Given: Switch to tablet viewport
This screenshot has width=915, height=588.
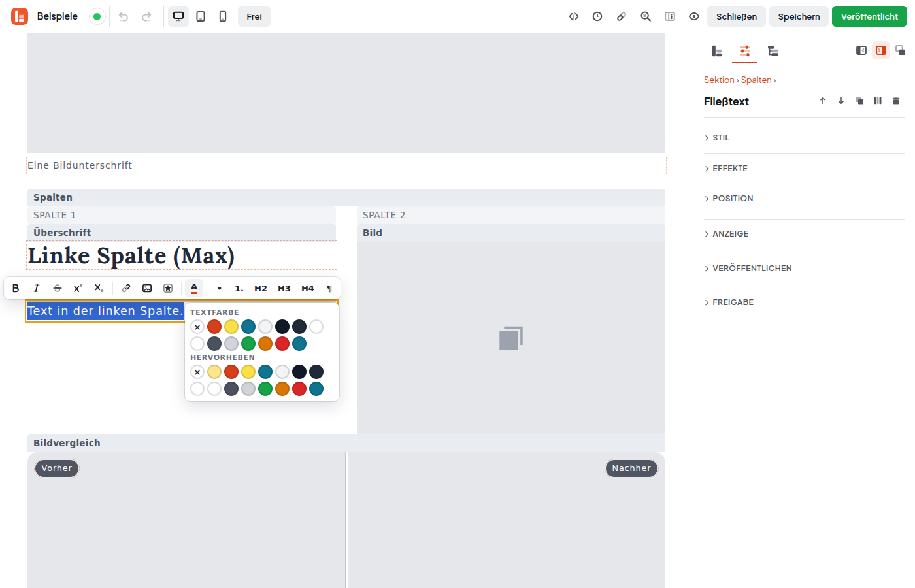Looking at the screenshot, I should pos(201,16).
